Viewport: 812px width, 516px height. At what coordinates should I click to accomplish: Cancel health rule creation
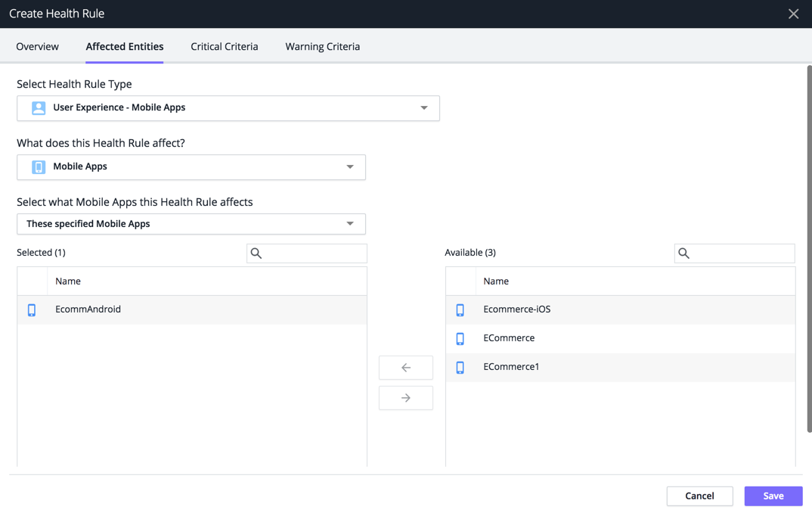pos(699,496)
